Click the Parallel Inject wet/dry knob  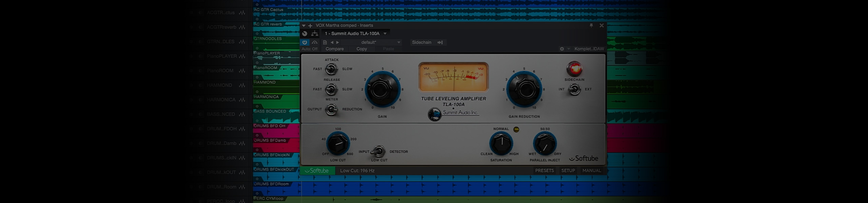[545, 144]
